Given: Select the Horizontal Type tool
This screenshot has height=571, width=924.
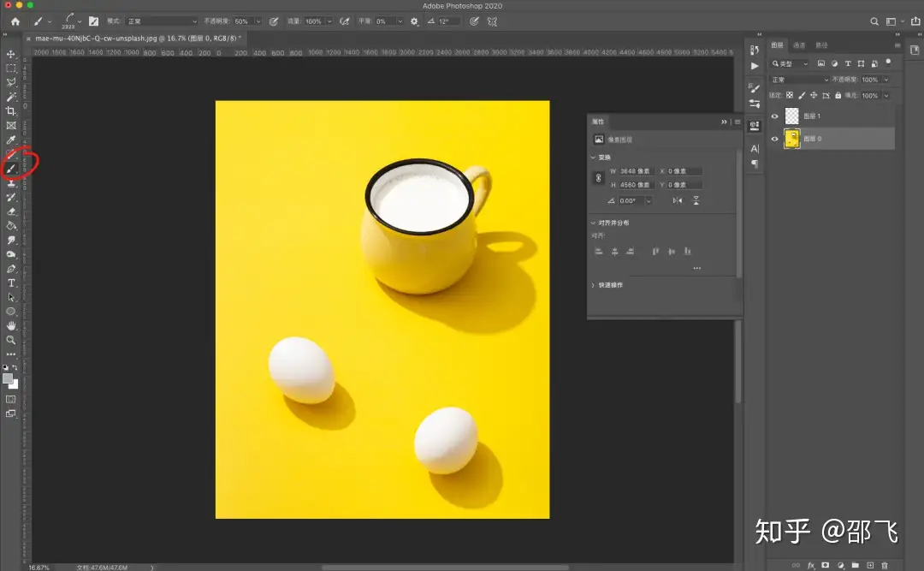Looking at the screenshot, I should (x=11, y=283).
